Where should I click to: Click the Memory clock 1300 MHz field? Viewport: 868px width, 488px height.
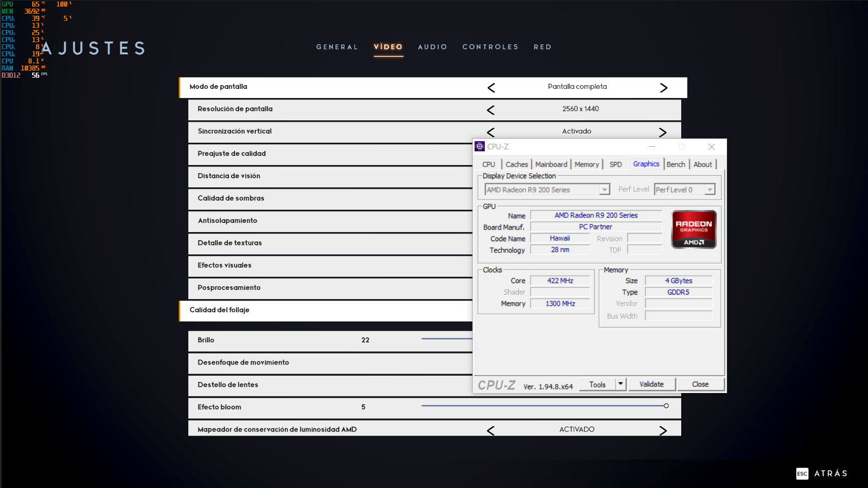[560, 304]
